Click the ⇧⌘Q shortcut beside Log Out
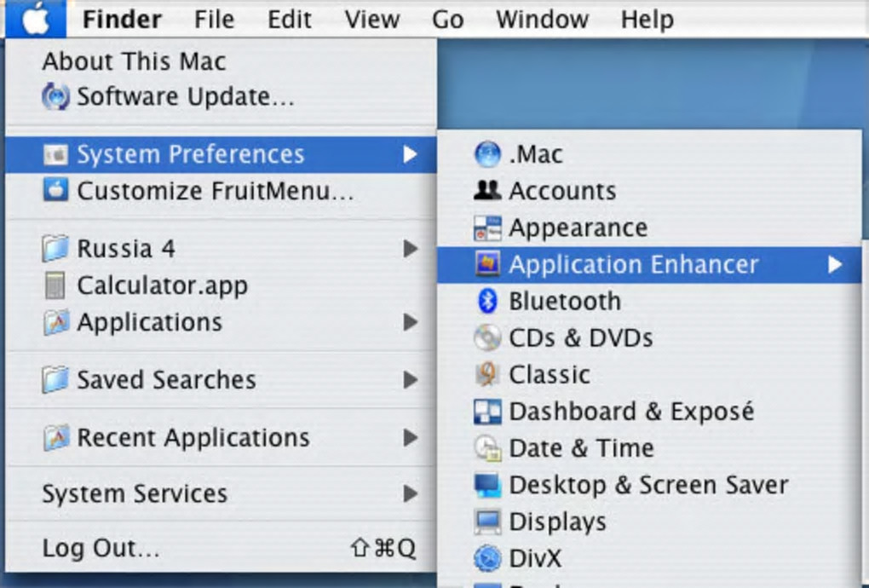869x588 pixels. (x=383, y=548)
